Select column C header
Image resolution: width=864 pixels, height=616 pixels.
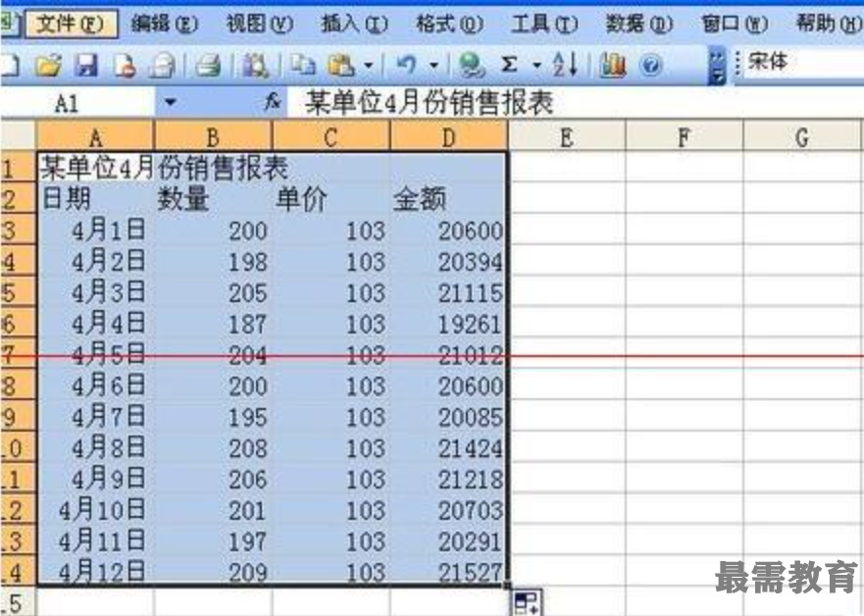(331, 136)
